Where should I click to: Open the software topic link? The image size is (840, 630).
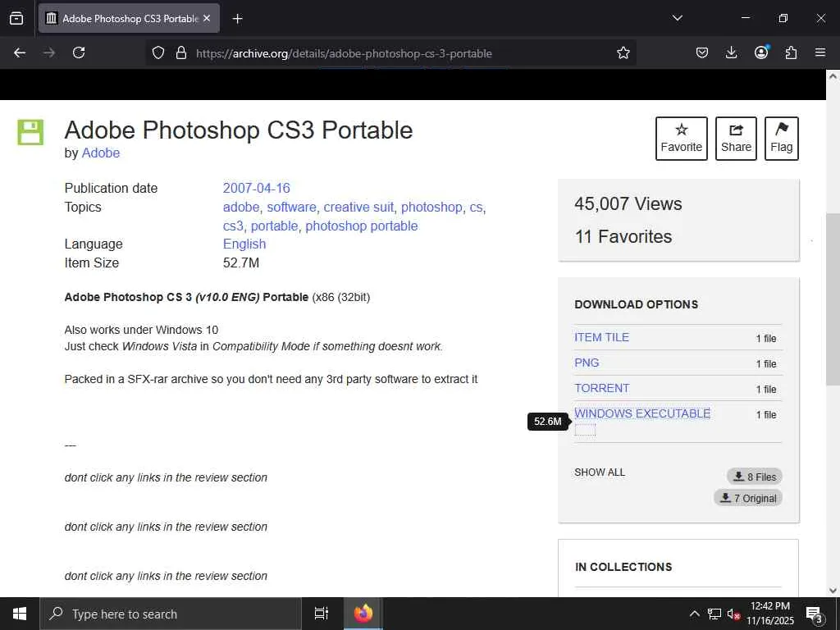point(291,208)
